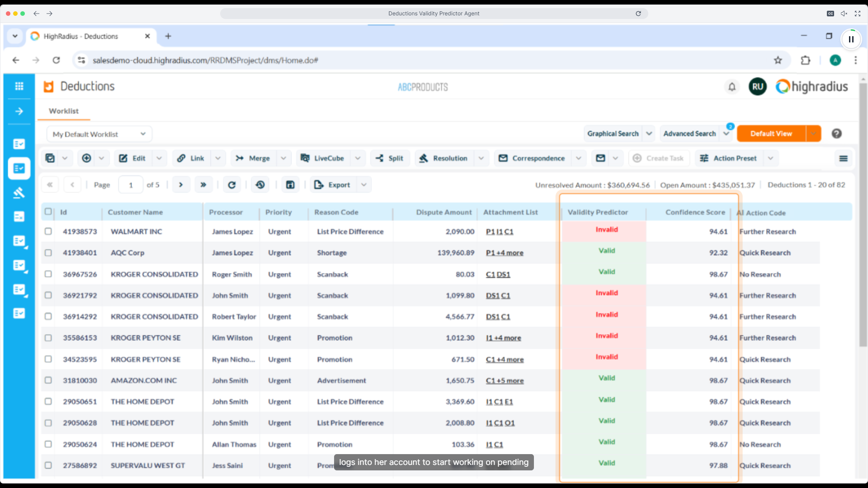Viewport: 868px width, 488px height.
Task: Jump to the last worklist page
Action: [x=203, y=185]
